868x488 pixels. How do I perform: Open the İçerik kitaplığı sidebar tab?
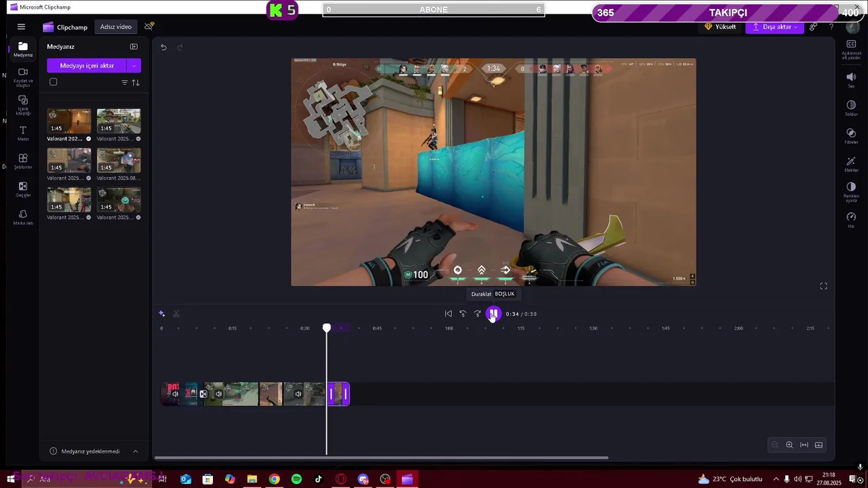pyautogui.click(x=23, y=105)
